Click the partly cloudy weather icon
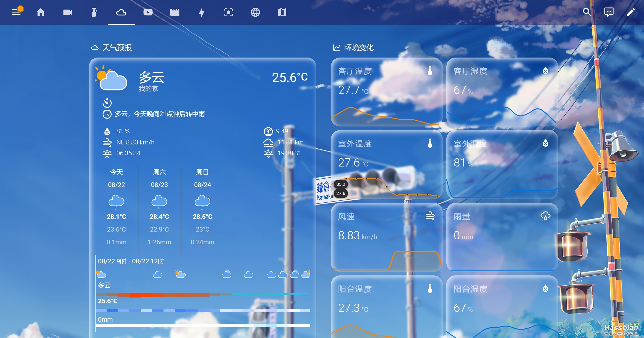Viewport: 644px width, 338px height. pos(111,78)
